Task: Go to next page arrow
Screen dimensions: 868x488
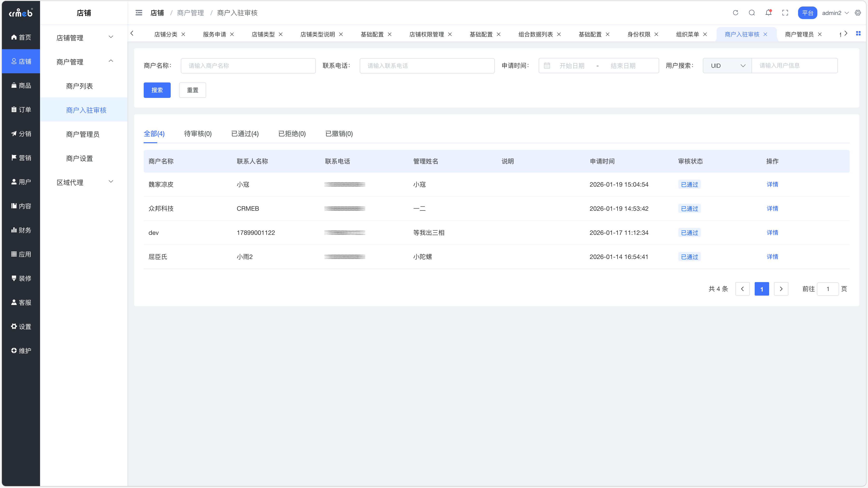Action: (x=781, y=289)
